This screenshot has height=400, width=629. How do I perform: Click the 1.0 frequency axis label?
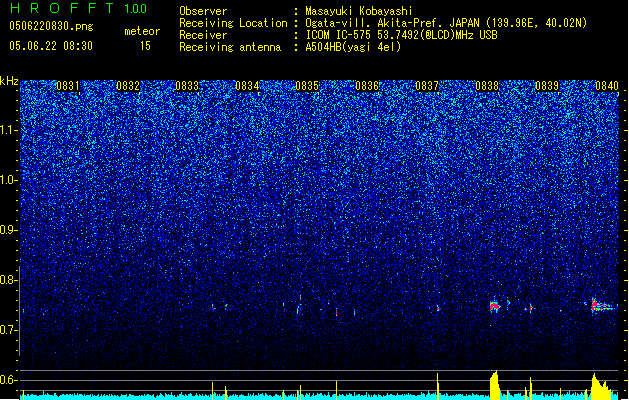pos(9,180)
